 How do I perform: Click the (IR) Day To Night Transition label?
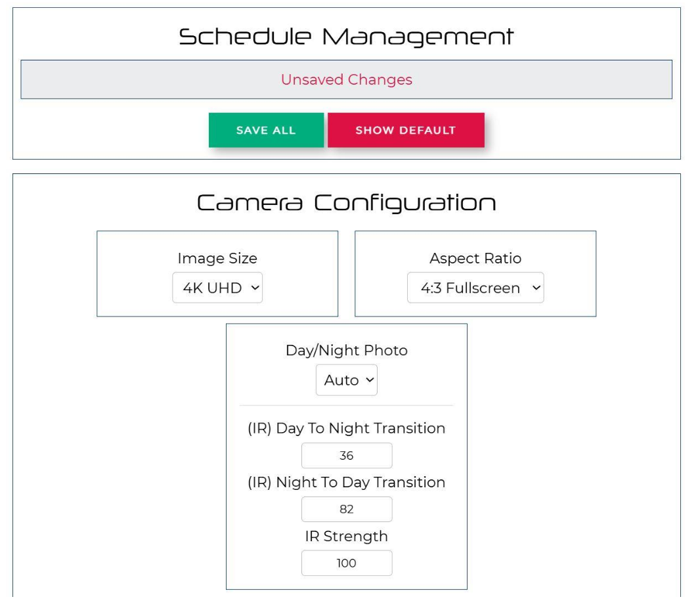pos(346,428)
